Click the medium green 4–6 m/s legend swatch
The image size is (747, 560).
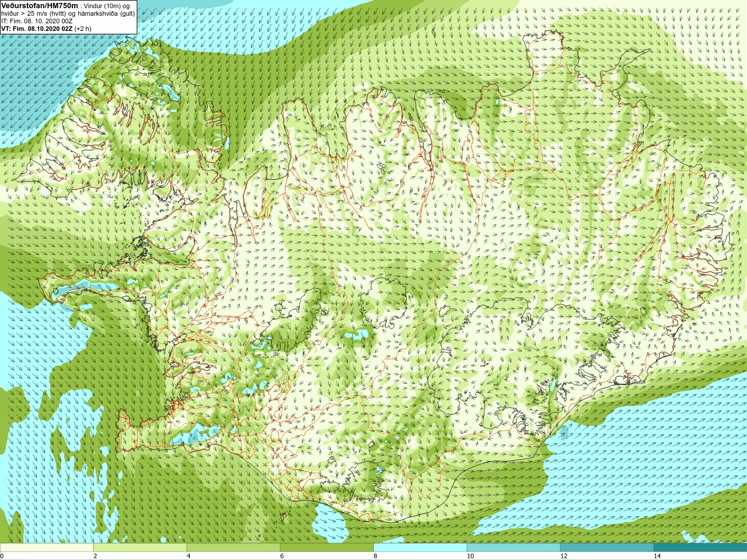[x=233, y=548]
